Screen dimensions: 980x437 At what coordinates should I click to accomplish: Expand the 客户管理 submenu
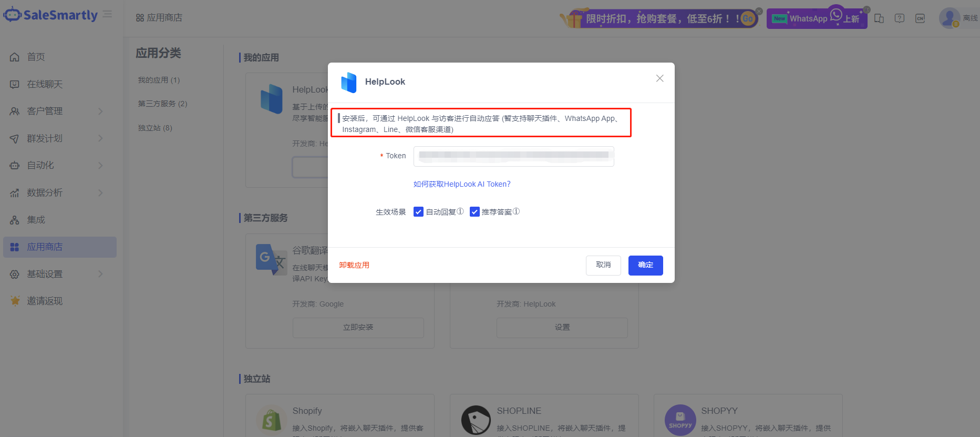pos(100,111)
